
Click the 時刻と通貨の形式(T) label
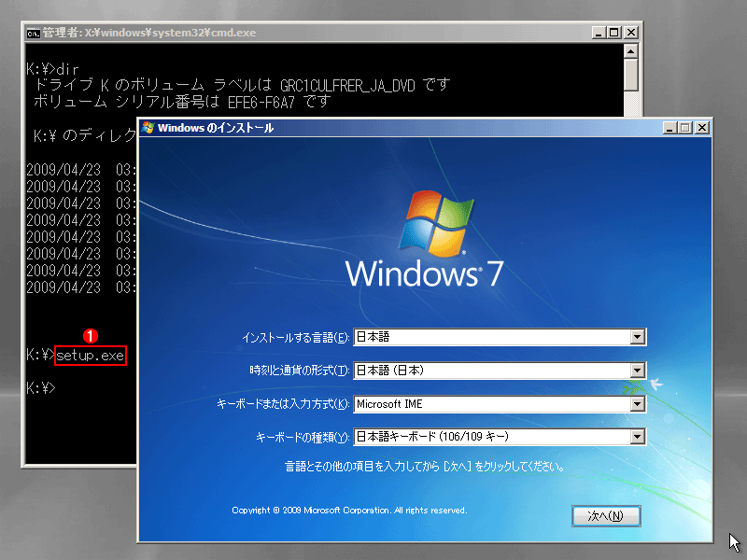click(x=299, y=371)
